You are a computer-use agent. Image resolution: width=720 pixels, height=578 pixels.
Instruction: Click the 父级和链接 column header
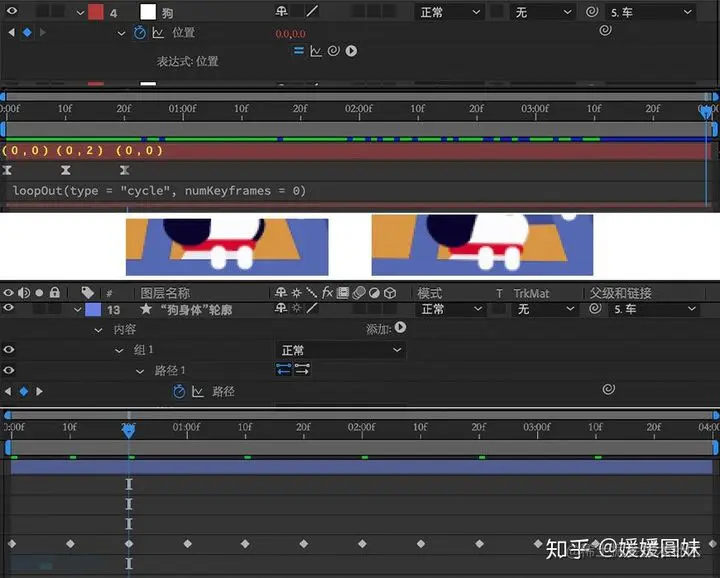(620, 293)
